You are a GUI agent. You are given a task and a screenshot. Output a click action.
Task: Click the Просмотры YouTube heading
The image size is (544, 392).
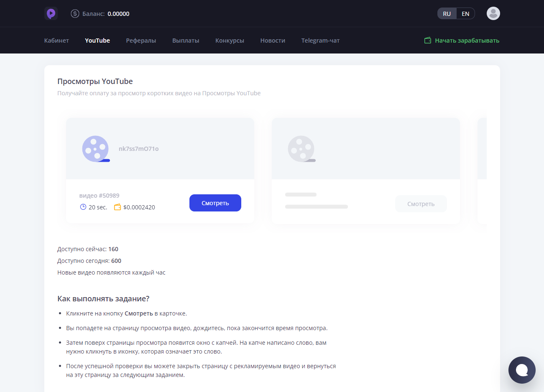(x=95, y=81)
